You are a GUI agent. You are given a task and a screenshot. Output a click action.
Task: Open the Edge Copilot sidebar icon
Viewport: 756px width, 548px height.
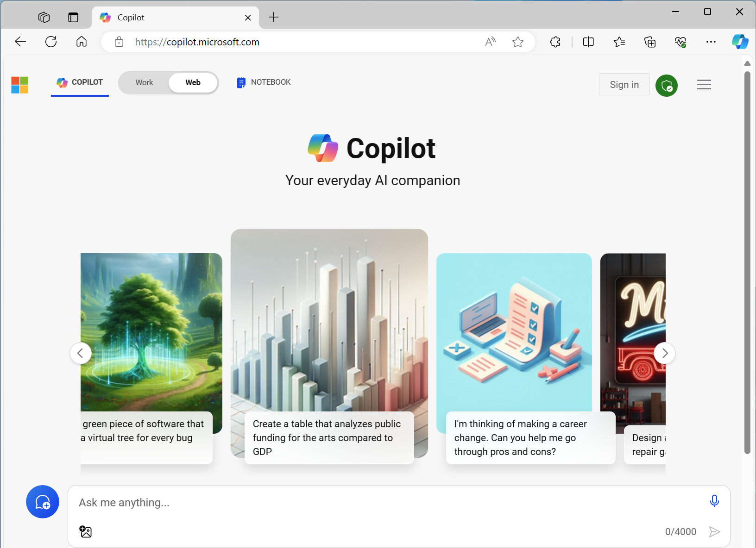pyautogui.click(x=740, y=42)
